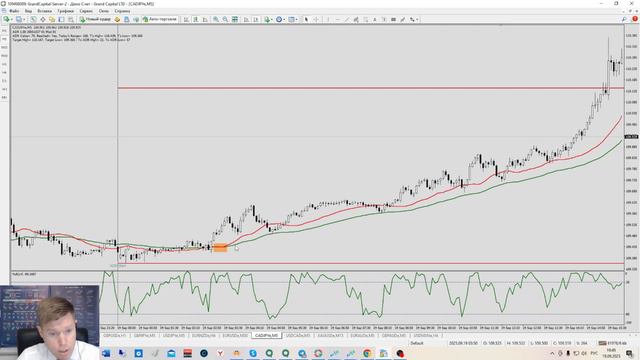Screen dimensions: 640x360
Task: Expand the Indicators dropdown arrow
Action: tap(272, 19)
